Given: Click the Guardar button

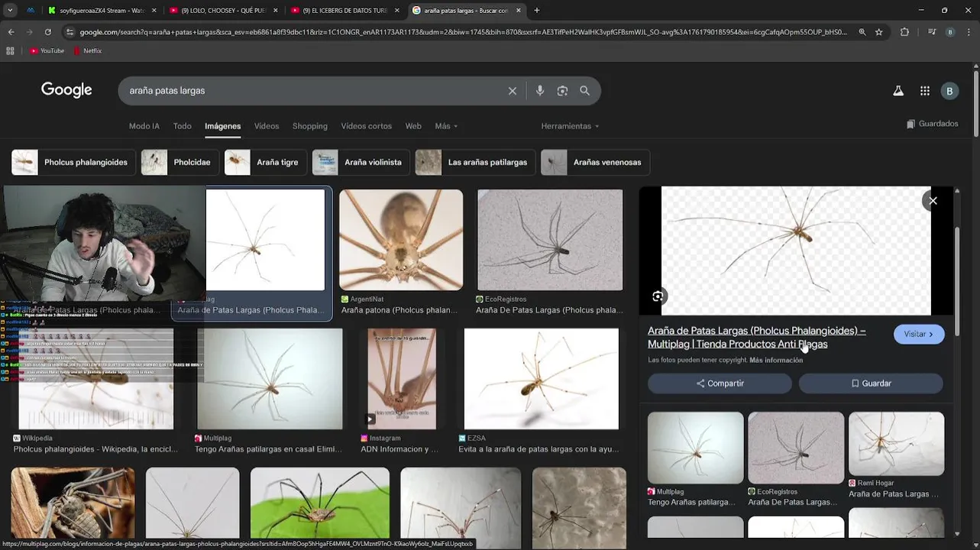Looking at the screenshot, I should (x=871, y=383).
